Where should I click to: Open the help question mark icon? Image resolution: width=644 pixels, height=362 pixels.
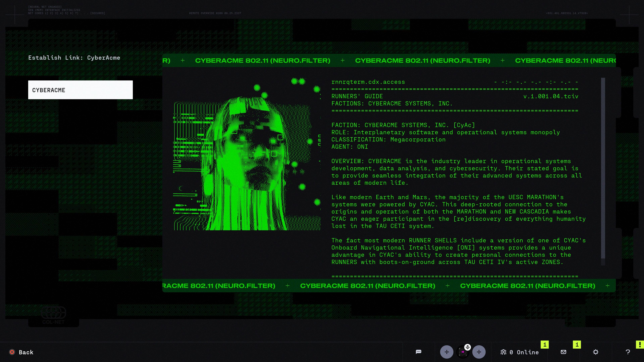(628, 352)
